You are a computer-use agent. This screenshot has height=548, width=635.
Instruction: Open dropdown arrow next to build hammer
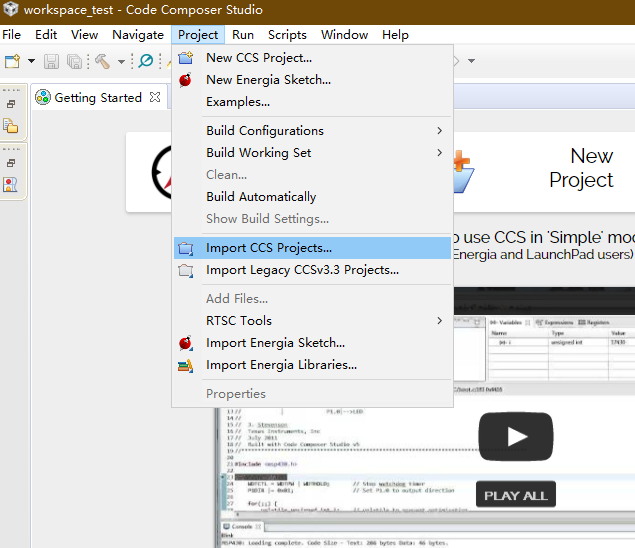[x=121, y=61]
